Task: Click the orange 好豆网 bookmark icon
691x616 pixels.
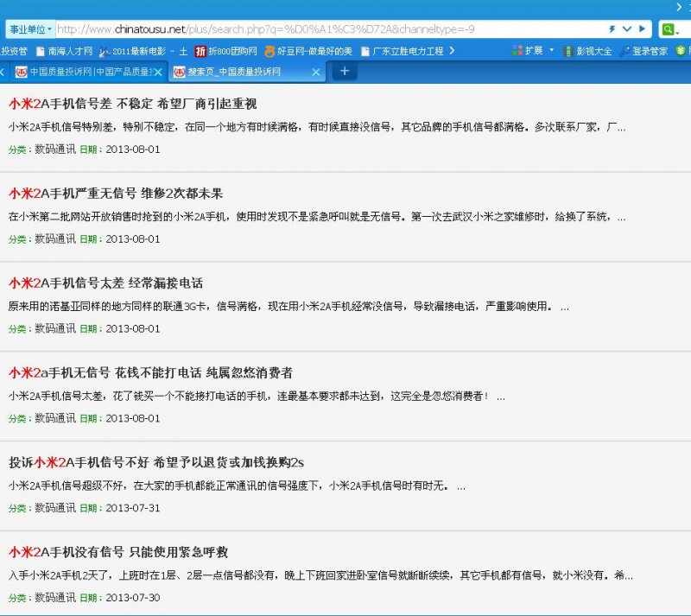Action: 269,52
